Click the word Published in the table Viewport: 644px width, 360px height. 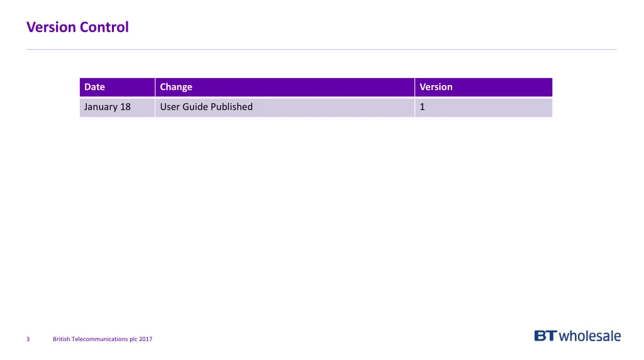[x=231, y=107]
